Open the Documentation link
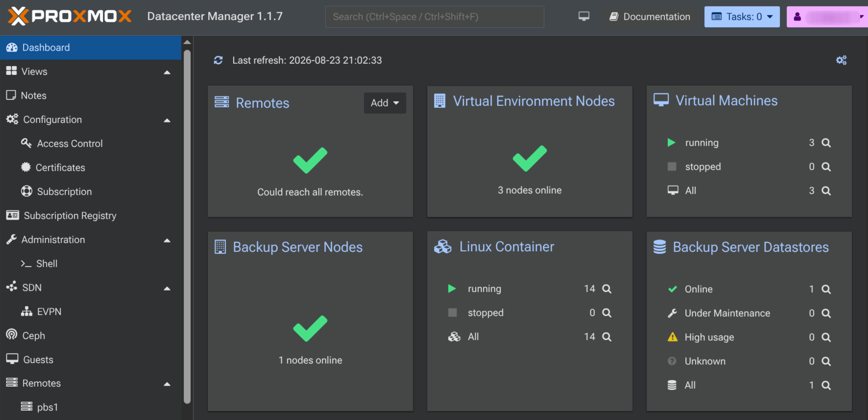The height and width of the screenshot is (420, 868). [x=650, y=17]
